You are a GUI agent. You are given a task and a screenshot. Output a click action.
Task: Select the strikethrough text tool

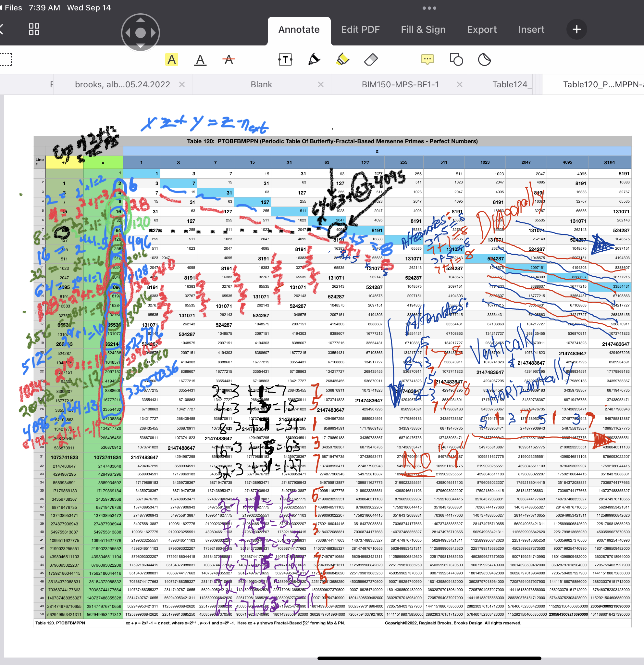(x=229, y=60)
